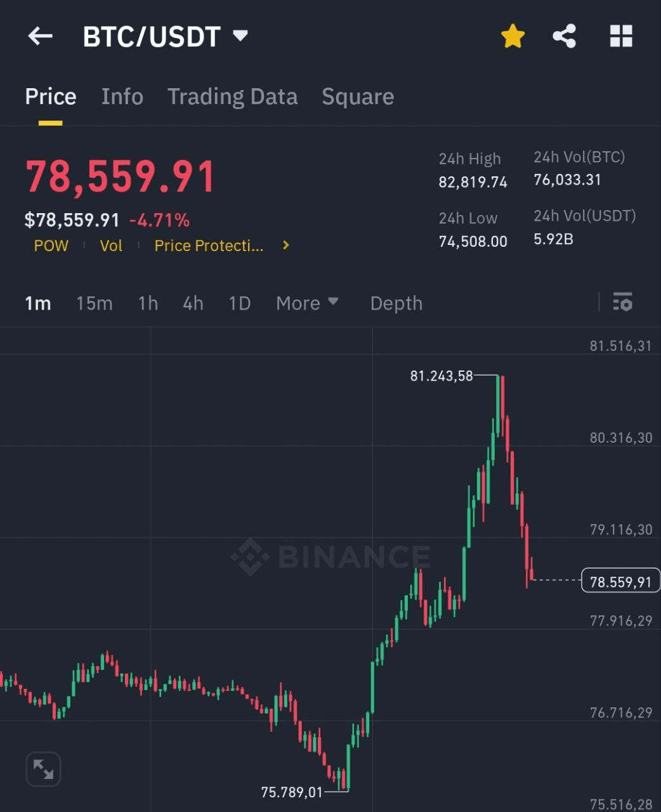Viewport: 661px width, 812px height.
Task: Select the 1D timeframe
Action: [240, 303]
